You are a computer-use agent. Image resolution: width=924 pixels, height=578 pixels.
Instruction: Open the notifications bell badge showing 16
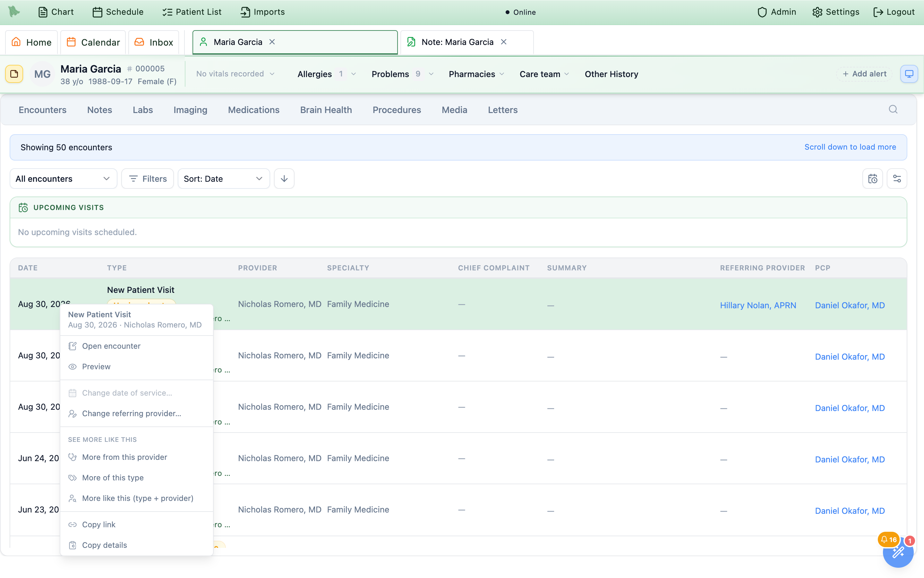(889, 539)
